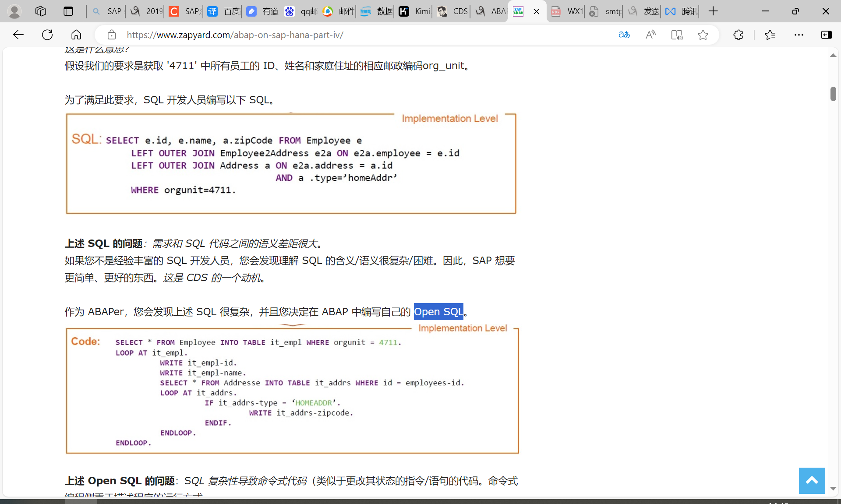841x504 pixels.
Task: Click the scroll down arrow
Action: pyautogui.click(x=833, y=488)
